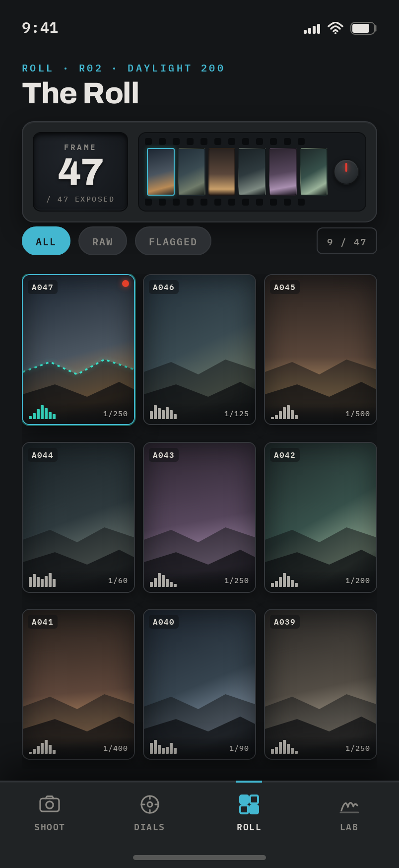Tap The Roll page title
399x868 pixels.
coord(80,93)
